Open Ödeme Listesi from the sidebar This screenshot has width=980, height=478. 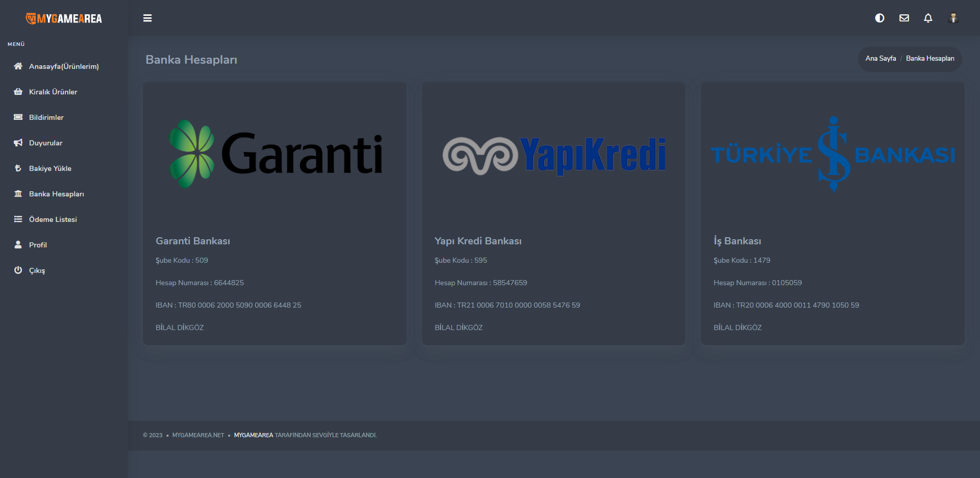(53, 219)
